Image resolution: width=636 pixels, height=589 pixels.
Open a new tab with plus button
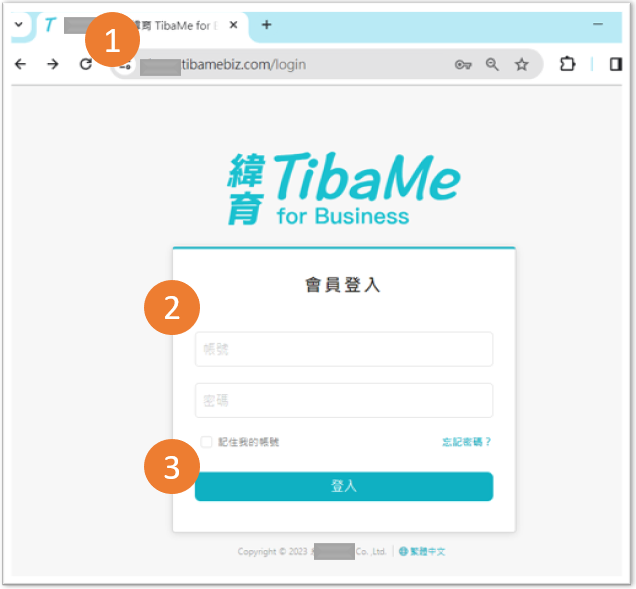(266, 25)
